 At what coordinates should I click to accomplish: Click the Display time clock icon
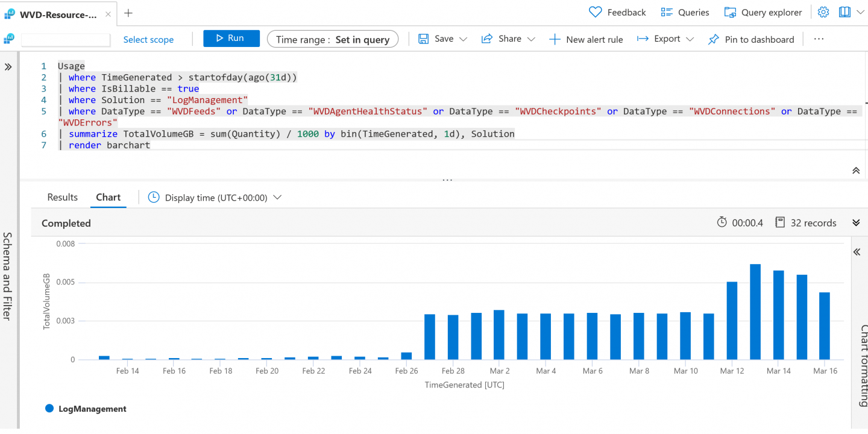(154, 197)
